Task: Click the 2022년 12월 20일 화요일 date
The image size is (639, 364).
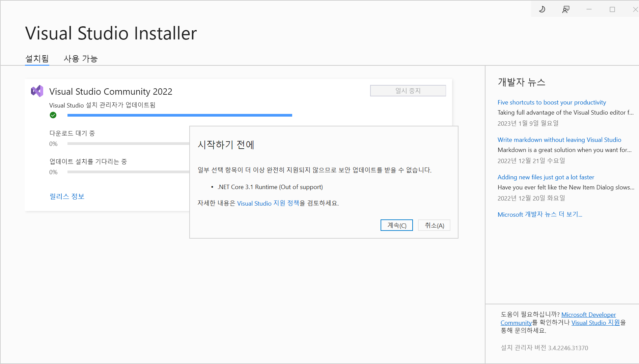Action: click(x=531, y=198)
